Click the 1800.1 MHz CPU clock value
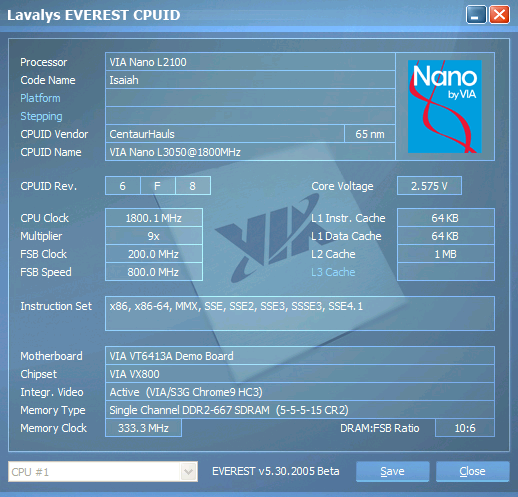Image resolution: width=518 pixels, height=497 pixels. click(154, 218)
